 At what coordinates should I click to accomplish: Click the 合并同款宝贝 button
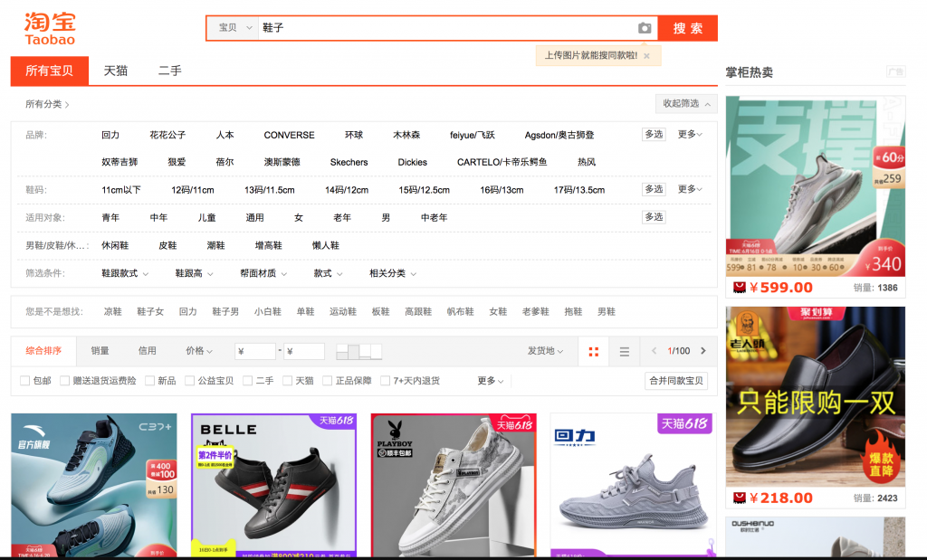pyautogui.click(x=676, y=381)
